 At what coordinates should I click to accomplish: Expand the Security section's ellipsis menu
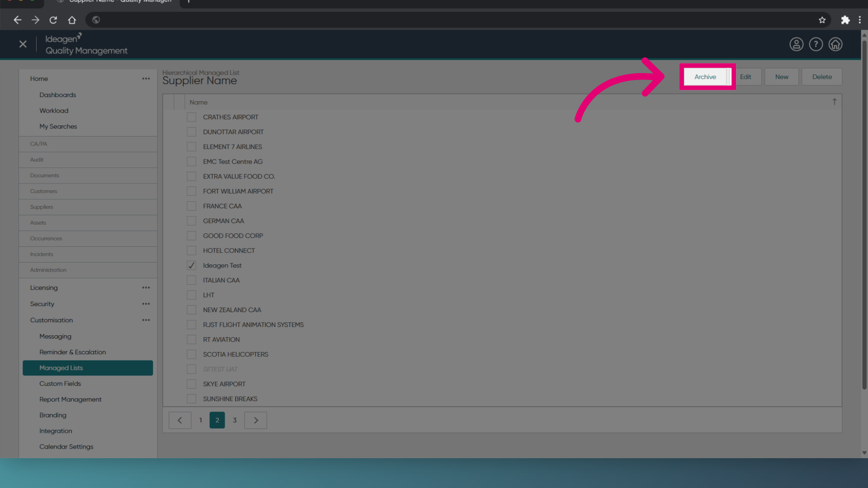(x=146, y=304)
